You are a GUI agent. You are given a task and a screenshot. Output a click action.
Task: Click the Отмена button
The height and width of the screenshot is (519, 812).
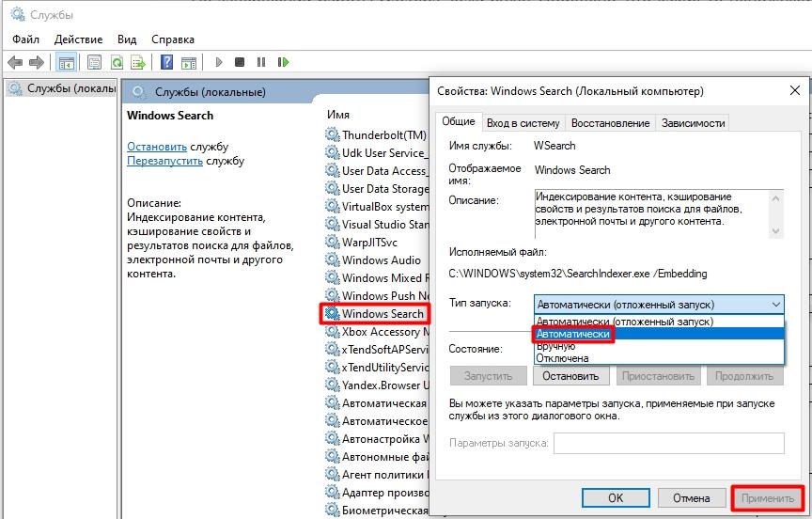click(x=691, y=497)
